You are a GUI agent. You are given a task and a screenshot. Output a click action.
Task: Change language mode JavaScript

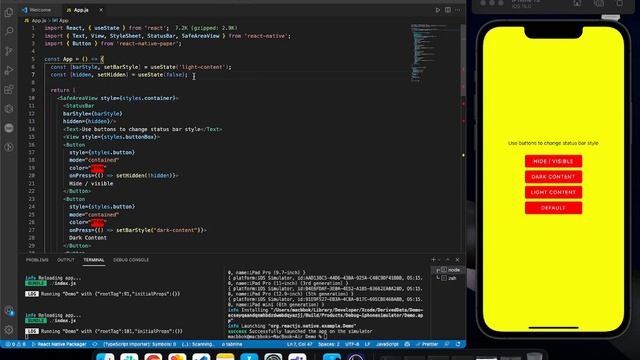coord(387,344)
